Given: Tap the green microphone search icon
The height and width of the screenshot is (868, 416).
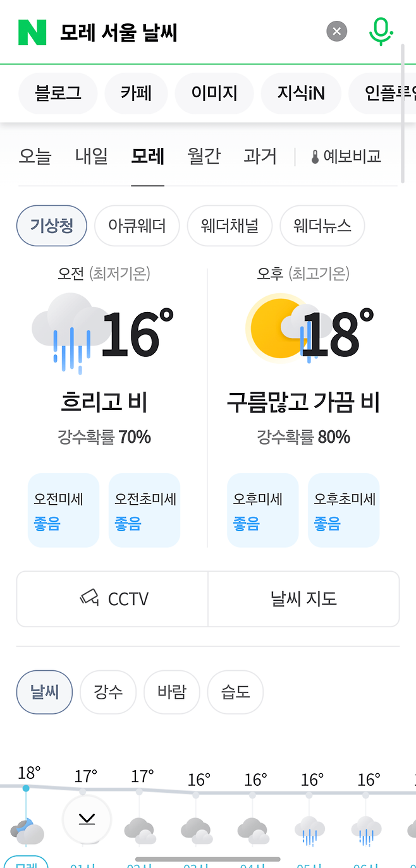Looking at the screenshot, I should [x=382, y=31].
